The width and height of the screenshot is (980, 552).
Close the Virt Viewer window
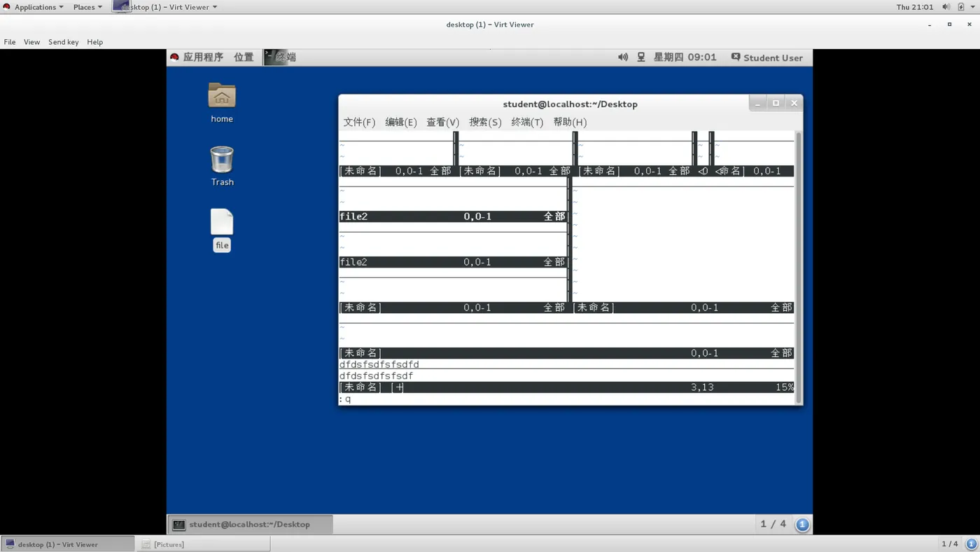969,25
